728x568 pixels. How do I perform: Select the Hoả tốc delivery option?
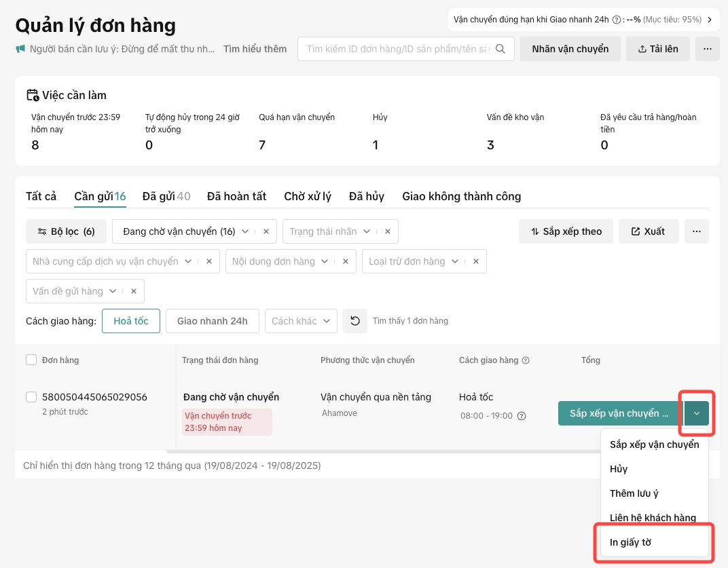pyautogui.click(x=130, y=321)
